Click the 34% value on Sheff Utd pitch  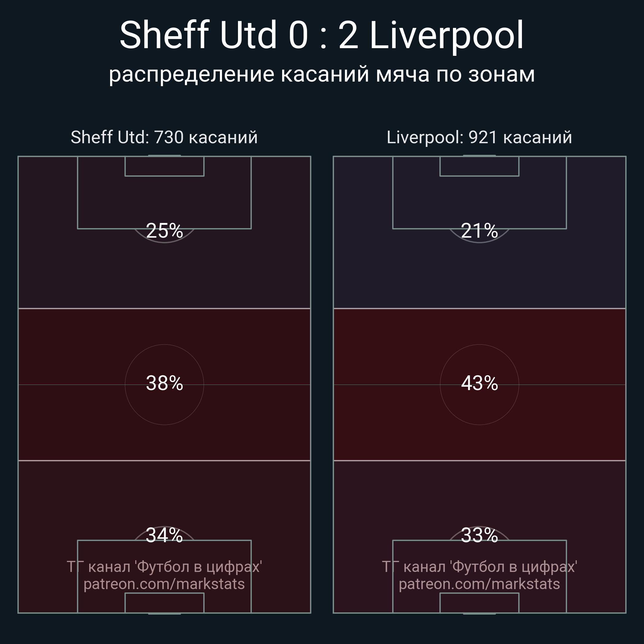point(164,536)
